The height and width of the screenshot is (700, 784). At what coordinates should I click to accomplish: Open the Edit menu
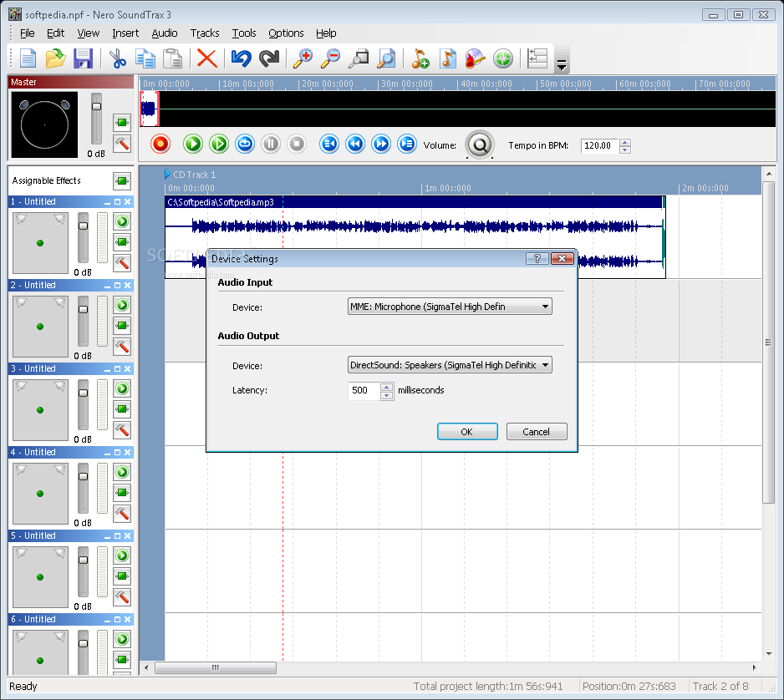(x=55, y=33)
